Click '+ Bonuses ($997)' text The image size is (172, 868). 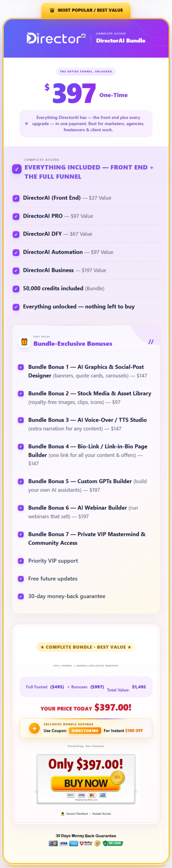(x=85, y=687)
